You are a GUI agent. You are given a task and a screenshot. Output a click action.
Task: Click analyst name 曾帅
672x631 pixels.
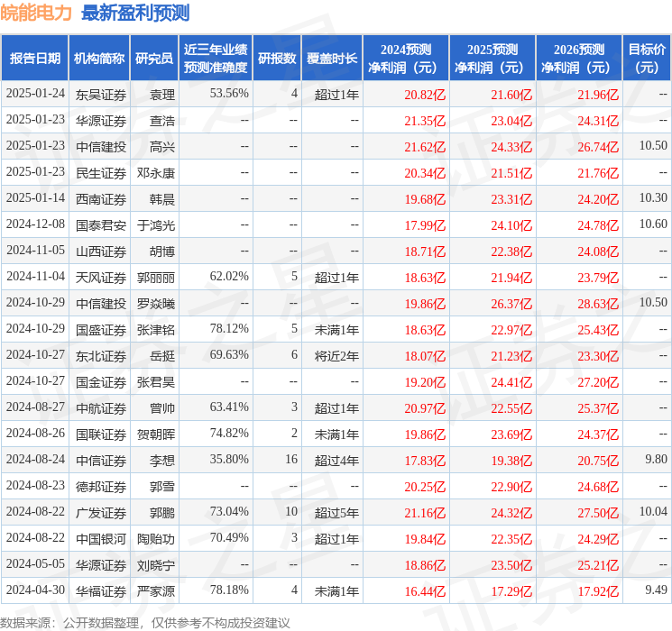click(162, 408)
